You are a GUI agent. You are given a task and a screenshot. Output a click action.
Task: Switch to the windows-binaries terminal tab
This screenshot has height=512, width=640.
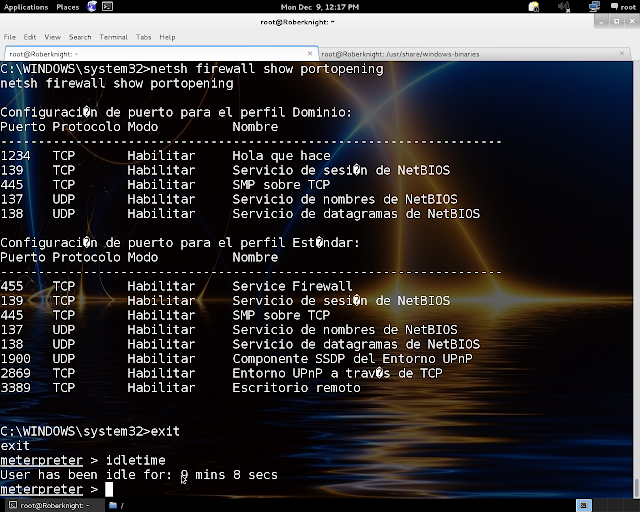(474, 54)
